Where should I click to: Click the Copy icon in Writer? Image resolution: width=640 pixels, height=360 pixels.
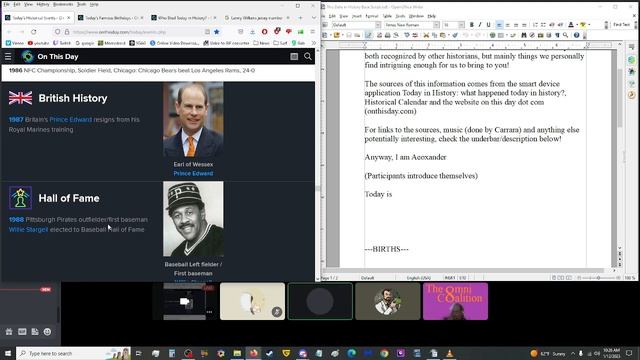[x=434, y=36]
